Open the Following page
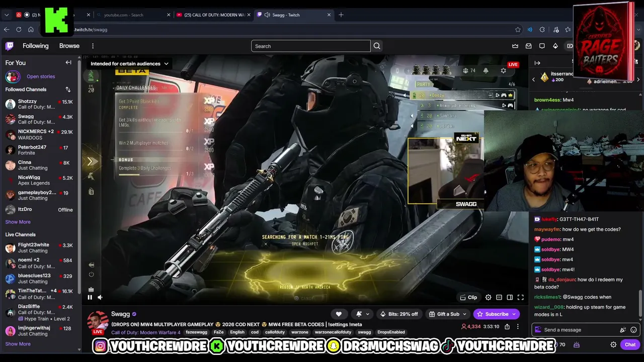Image resolution: width=644 pixels, height=362 pixels. tap(36, 46)
